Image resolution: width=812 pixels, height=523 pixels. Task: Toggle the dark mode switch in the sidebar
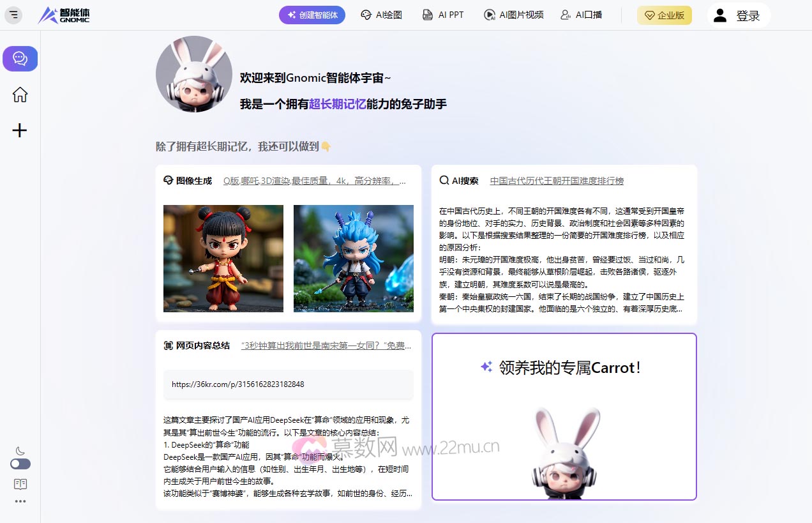pyautogui.click(x=20, y=464)
